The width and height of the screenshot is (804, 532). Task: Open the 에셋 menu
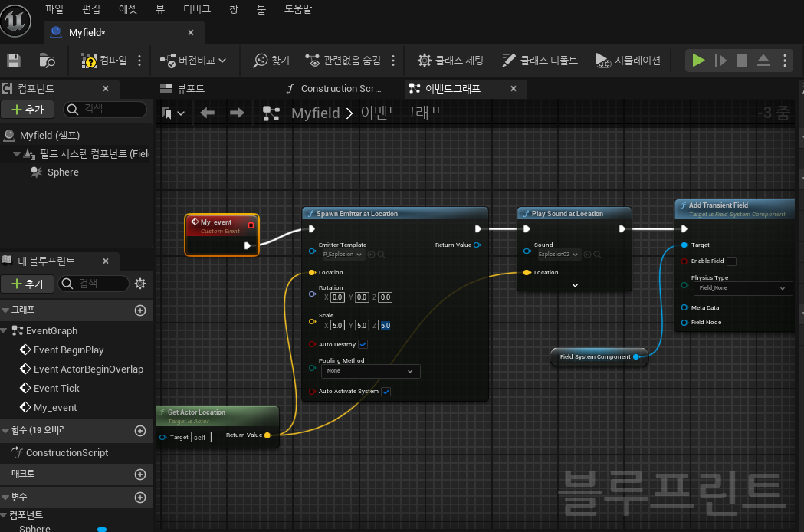128,8
